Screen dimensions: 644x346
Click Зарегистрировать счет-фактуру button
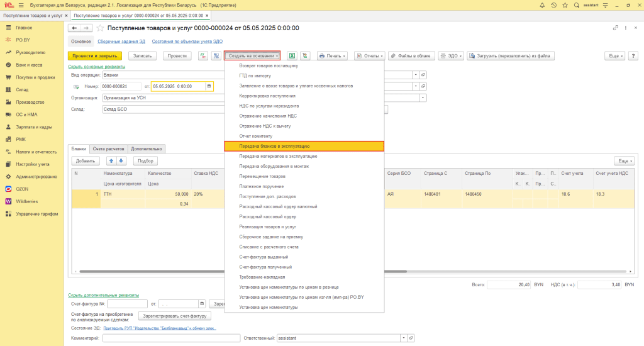[x=175, y=316]
